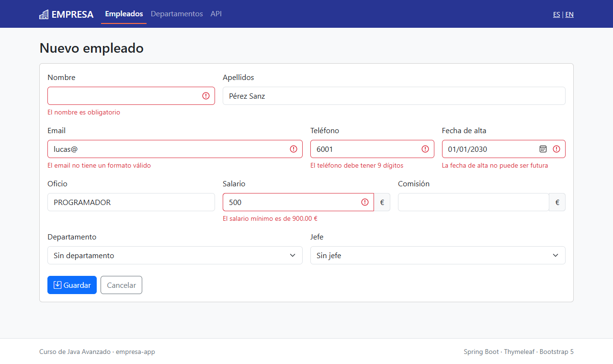
Task: Click the error icon in Email field
Action: [294, 149]
